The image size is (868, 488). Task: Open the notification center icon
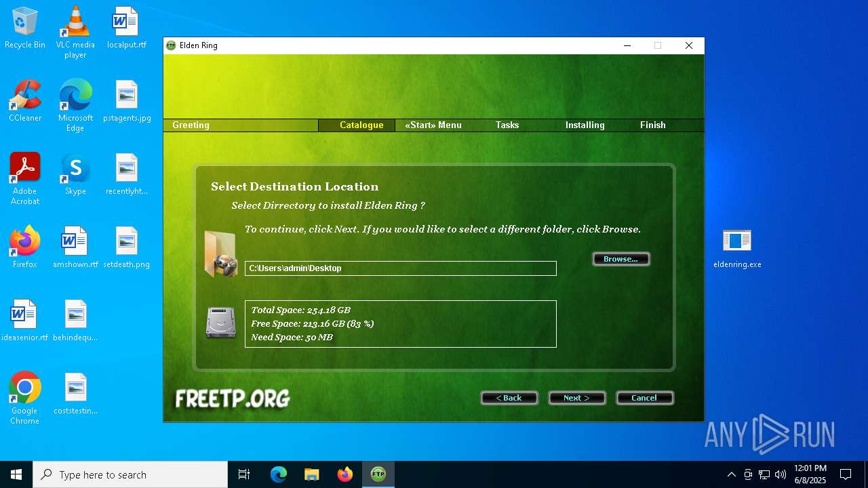[846, 474]
